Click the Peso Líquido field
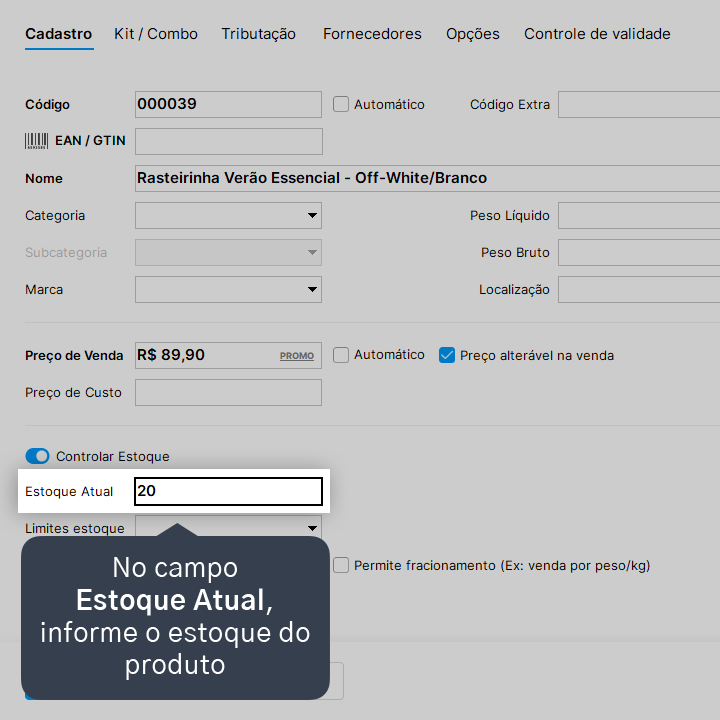The image size is (720, 720). (639, 215)
